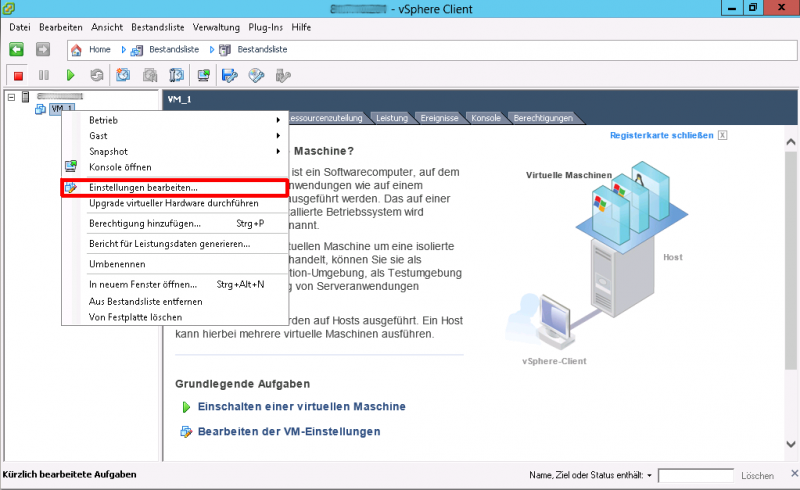This screenshot has height=490, width=800.
Task: Click 'Einschalten einer virtuellen Maschine' link
Action: (x=302, y=407)
